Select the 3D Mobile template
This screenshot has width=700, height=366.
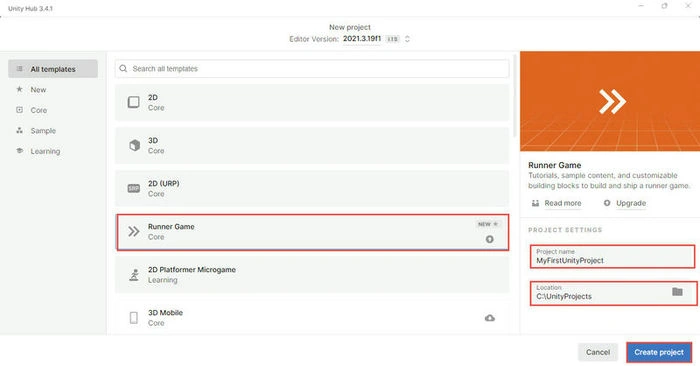pos(312,317)
